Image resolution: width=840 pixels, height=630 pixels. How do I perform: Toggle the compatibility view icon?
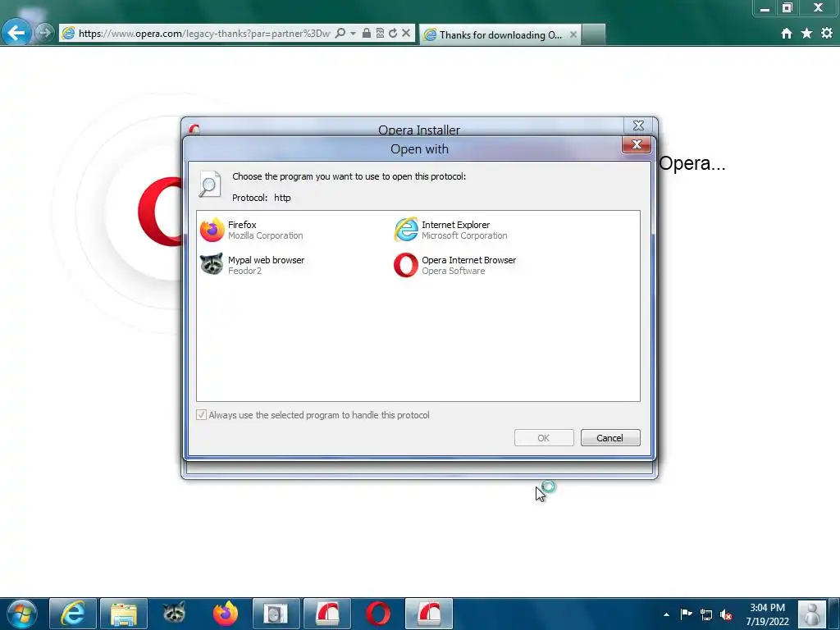[380, 33]
